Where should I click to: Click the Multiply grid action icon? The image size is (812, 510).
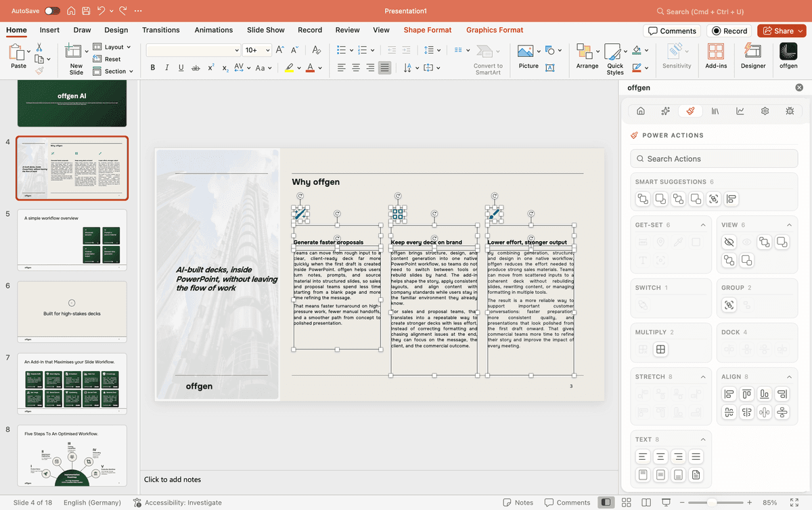(660, 349)
